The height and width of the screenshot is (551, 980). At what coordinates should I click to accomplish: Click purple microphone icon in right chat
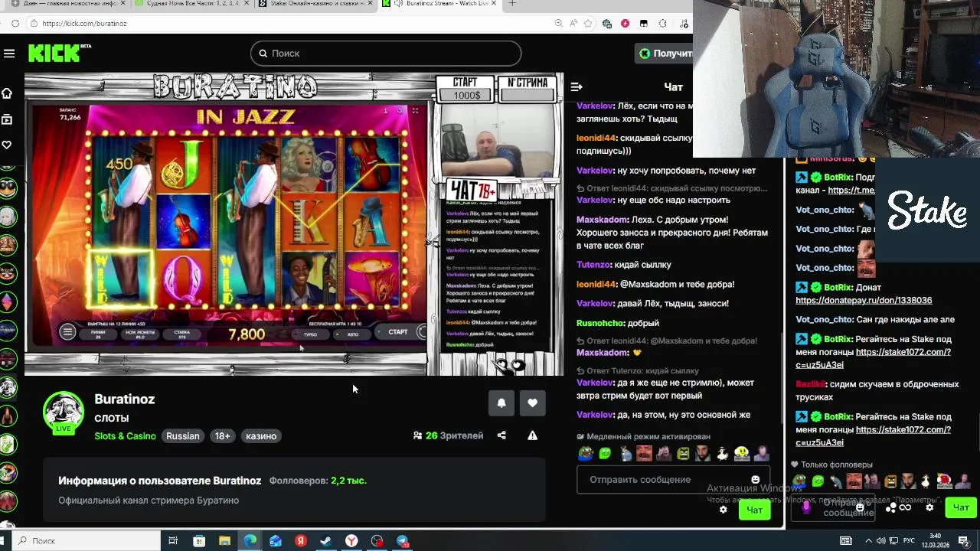(805, 507)
